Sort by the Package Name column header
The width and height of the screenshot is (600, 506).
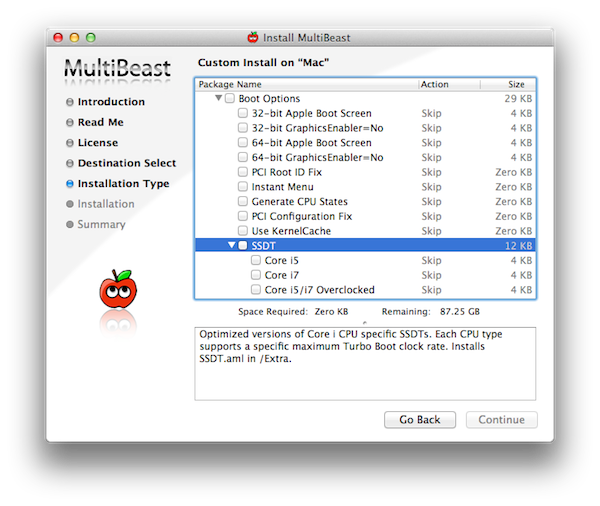(307, 84)
